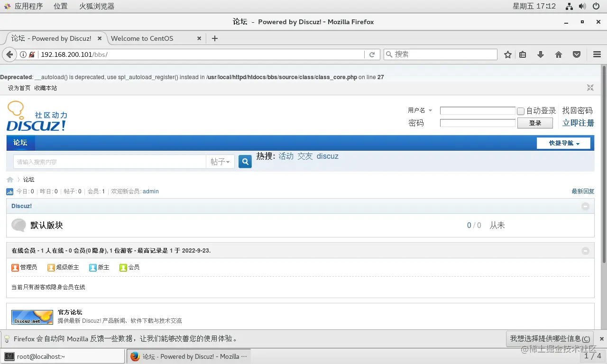Close the Discuz! forum tab

[100, 38]
